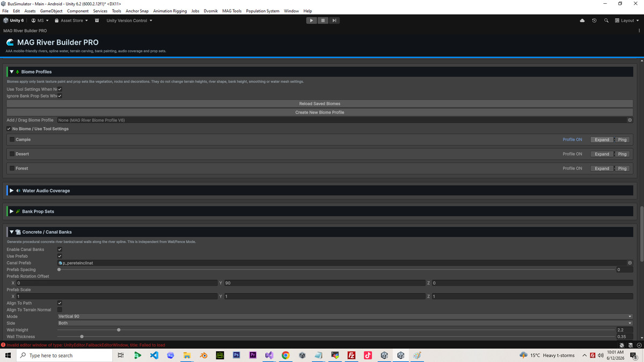
Task: Open Task View on the taskbar
Action: pyautogui.click(x=121, y=355)
